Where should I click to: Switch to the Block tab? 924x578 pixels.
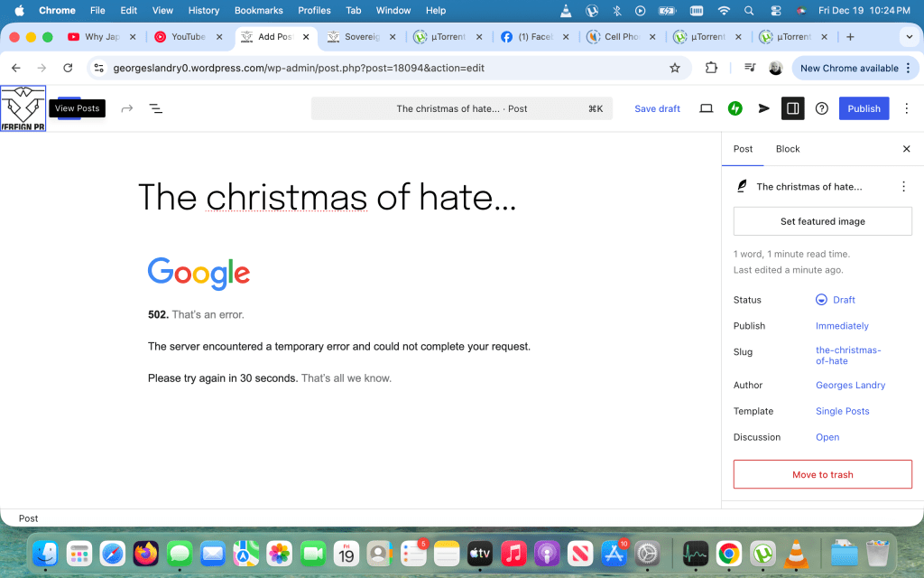click(788, 149)
